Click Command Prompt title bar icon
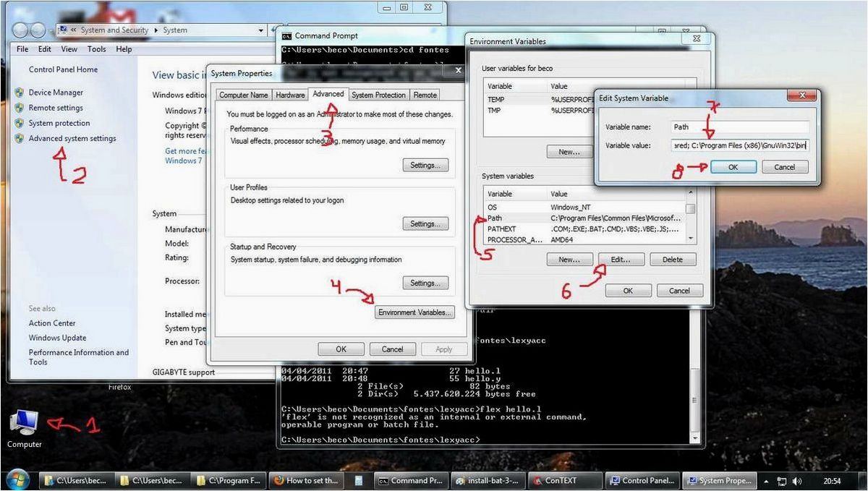Image resolution: width=868 pixels, height=491 pixels. click(286, 35)
